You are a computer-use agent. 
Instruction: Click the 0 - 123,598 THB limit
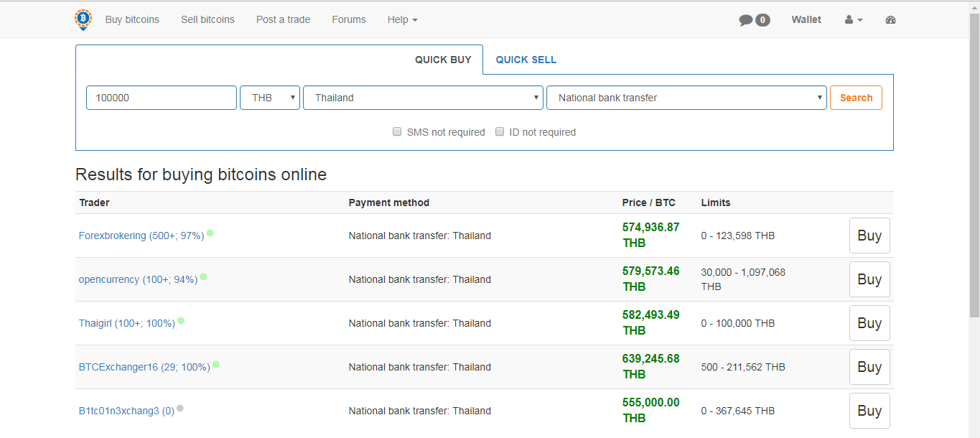(x=738, y=236)
